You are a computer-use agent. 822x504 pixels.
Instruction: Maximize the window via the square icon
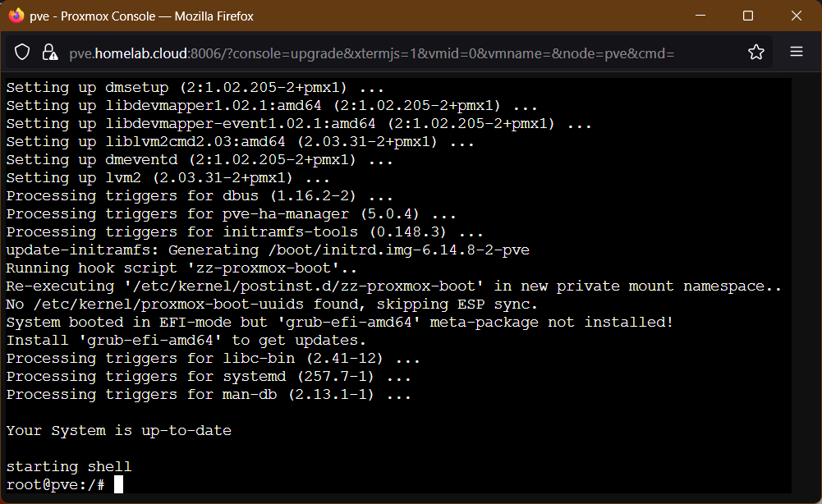click(x=748, y=16)
